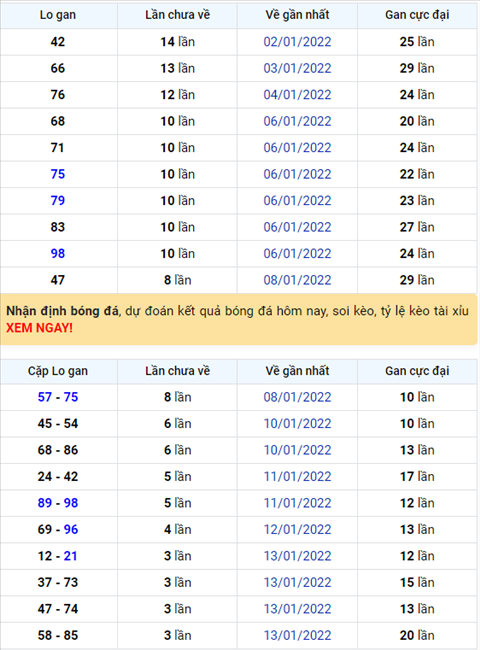
Task: Open pair 57 - 75
Action: (58, 397)
